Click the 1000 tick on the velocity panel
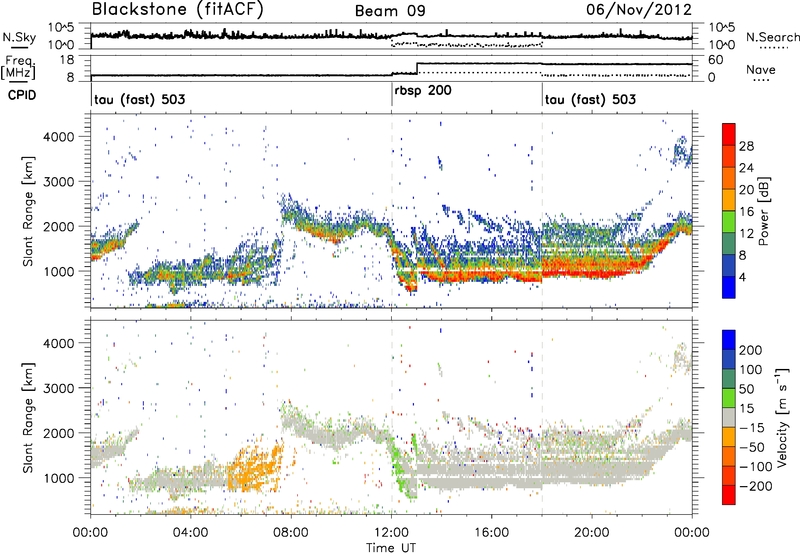The height and width of the screenshot is (554, 800). pyautogui.click(x=58, y=478)
